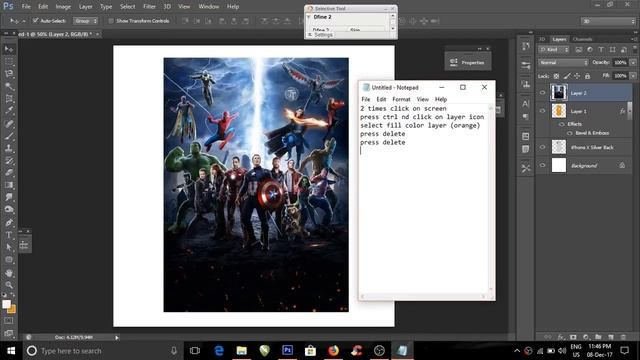The width and height of the screenshot is (640, 360).
Task: Click the Layer 2 thumbnail
Action: [558, 93]
